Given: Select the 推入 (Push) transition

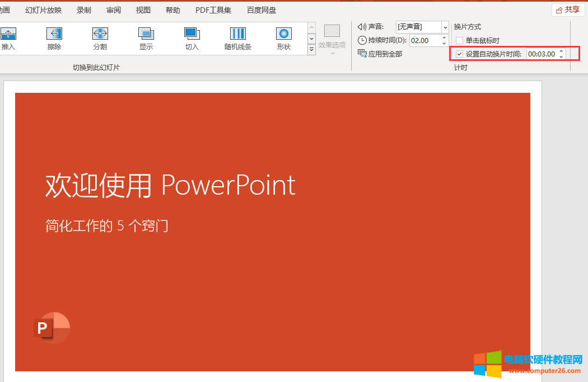Looking at the screenshot, I should 8,38.
